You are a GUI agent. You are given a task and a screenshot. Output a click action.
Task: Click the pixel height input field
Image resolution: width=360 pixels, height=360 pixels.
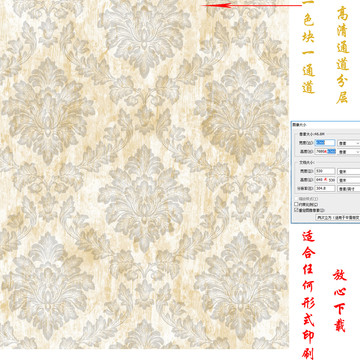[325, 151]
